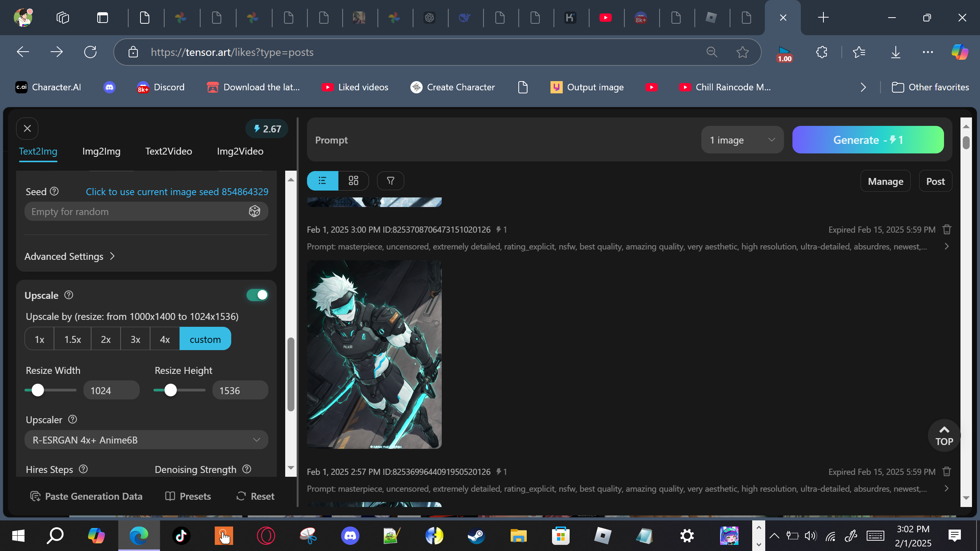
Task: Switch to the Img2Img tab
Action: click(101, 151)
